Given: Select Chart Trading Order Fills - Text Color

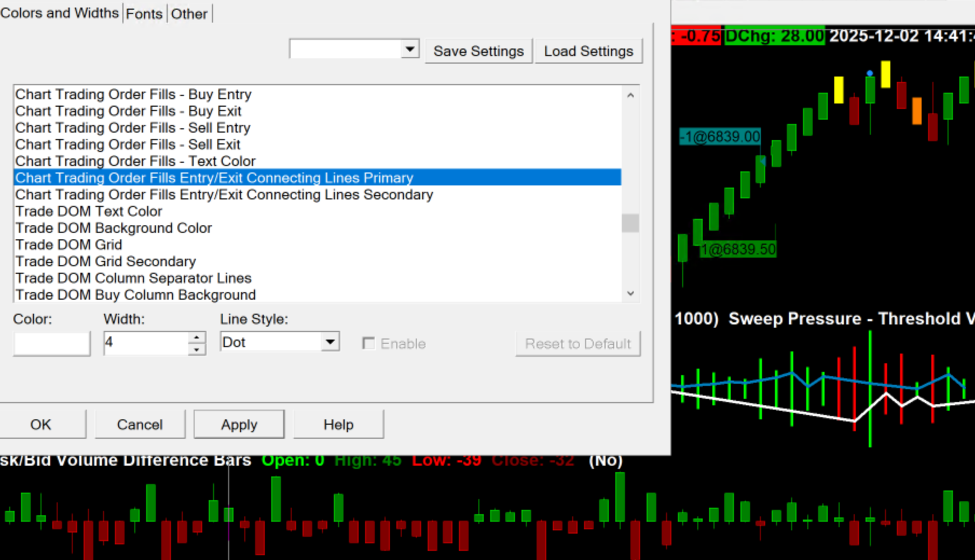Looking at the screenshot, I should [317, 161].
